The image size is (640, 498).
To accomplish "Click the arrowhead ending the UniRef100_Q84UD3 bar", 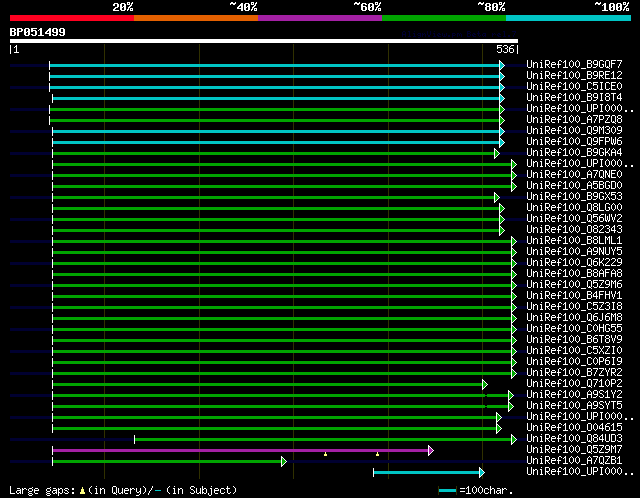I will [x=514, y=439].
